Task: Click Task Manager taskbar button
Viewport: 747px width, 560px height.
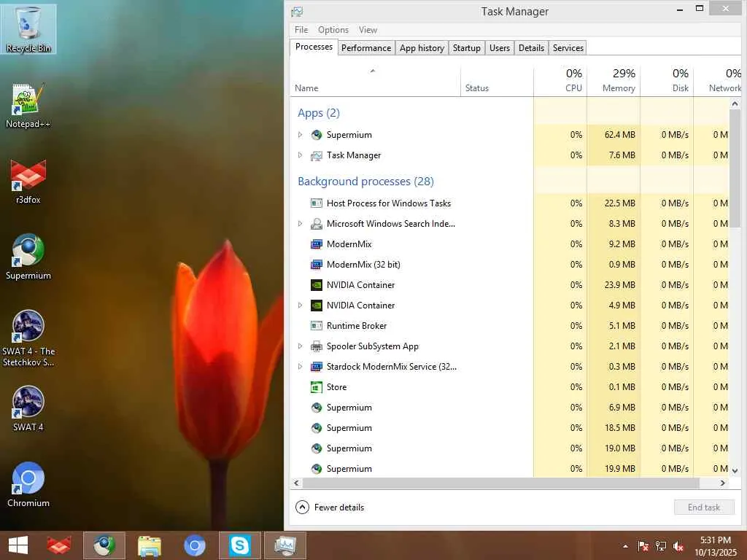Action: click(x=285, y=545)
